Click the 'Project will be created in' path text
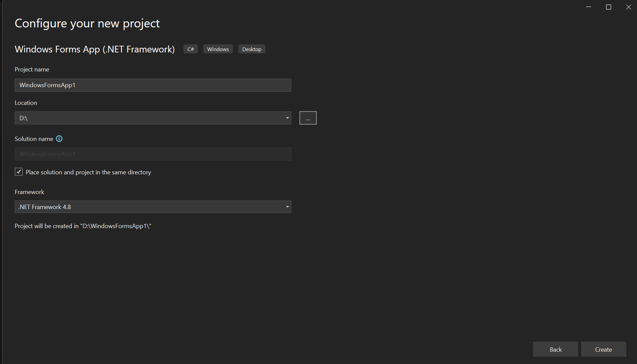 (x=83, y=226)
